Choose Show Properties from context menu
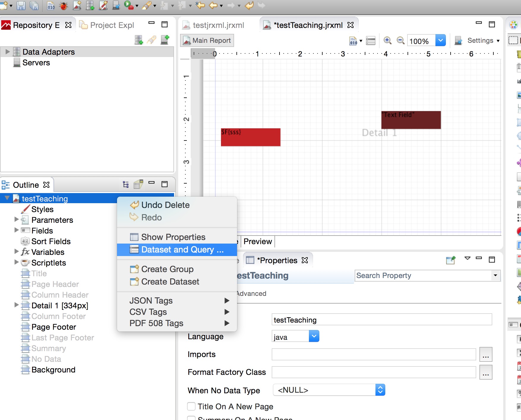521x420 pixels. [177, 237]
